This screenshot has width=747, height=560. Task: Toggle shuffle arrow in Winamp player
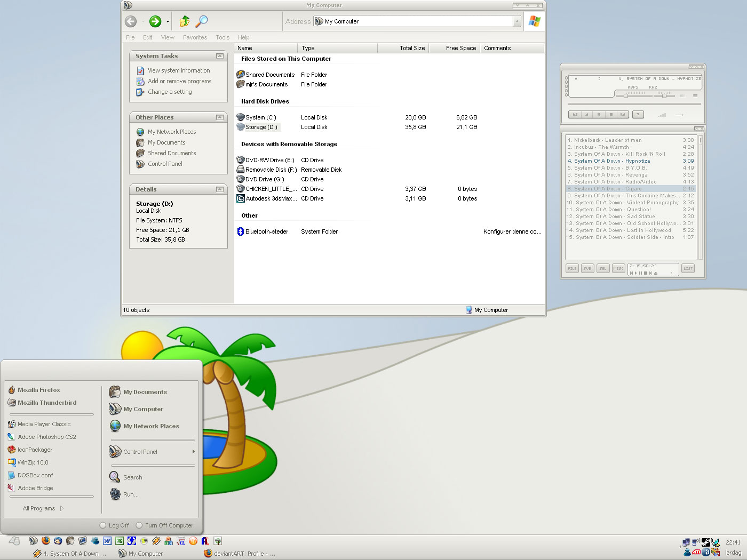pos(679,115)
